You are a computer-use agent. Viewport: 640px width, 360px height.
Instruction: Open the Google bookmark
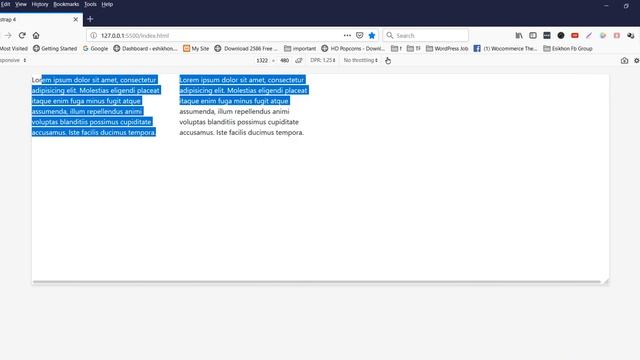[96, 48]
